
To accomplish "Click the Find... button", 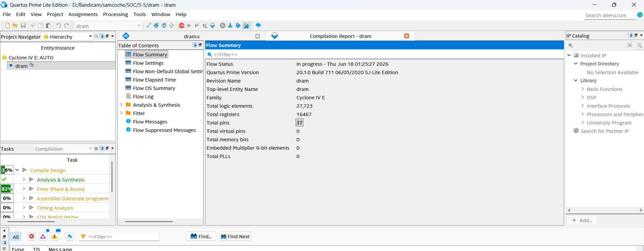I will 201,236.
